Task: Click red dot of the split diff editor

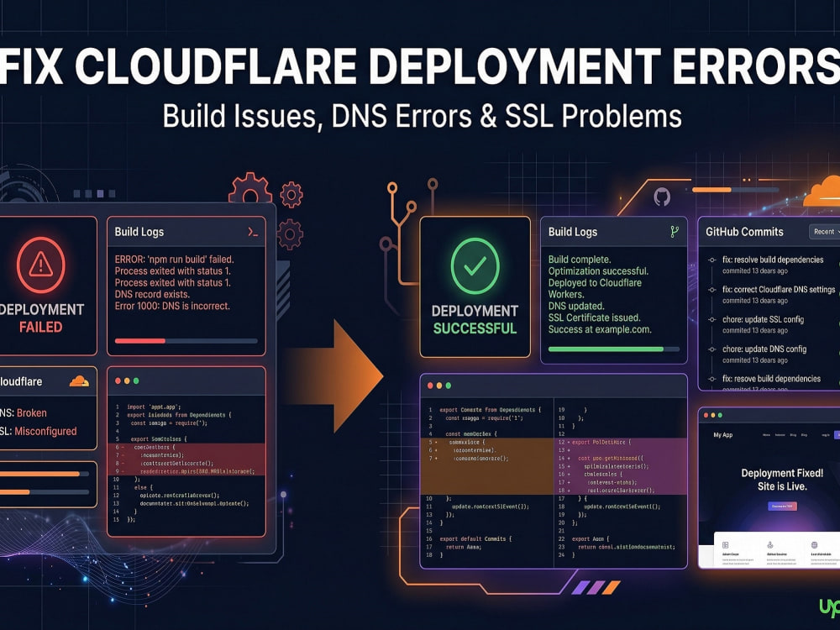Action: 430,386
